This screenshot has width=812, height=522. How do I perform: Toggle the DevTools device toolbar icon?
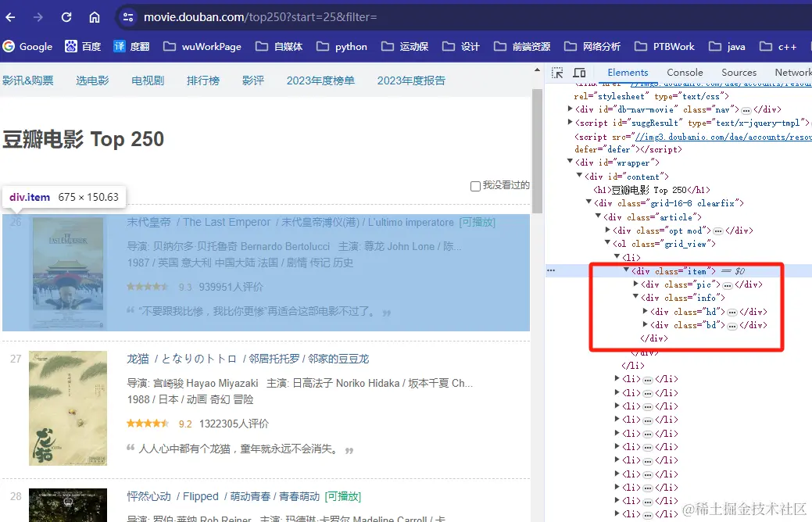(579, 73)
